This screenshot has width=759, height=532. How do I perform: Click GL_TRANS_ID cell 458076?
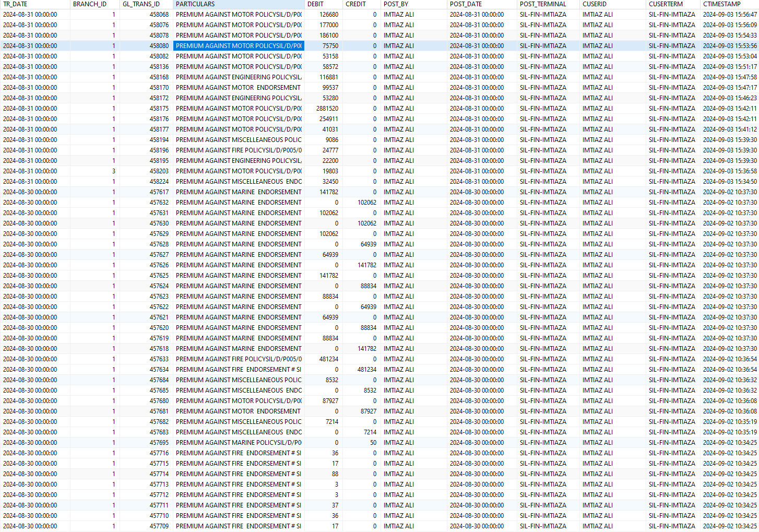pyautogui.click(x=159, y=25)
